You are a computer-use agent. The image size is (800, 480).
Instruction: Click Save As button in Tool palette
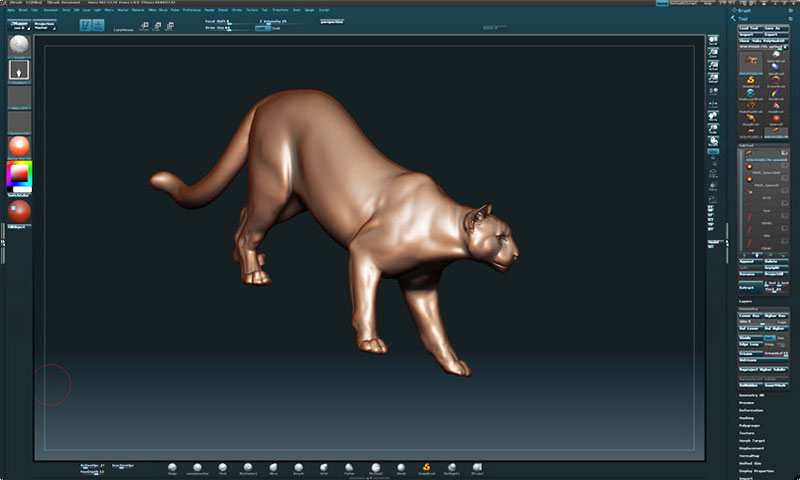coord(775,29)
